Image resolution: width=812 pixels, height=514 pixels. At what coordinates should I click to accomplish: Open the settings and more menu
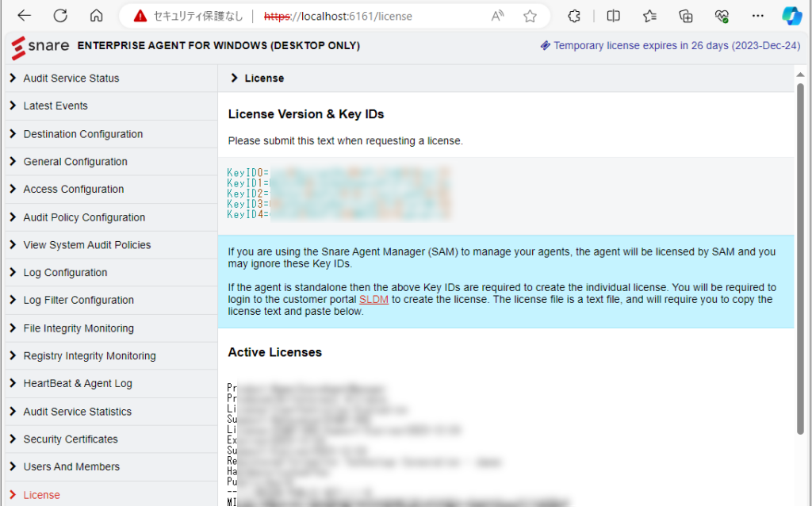(757, 16)
